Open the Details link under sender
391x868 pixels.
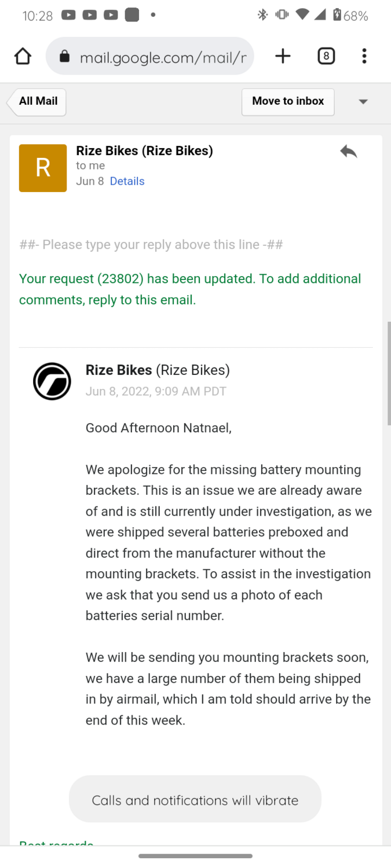(x=127, y=181)
